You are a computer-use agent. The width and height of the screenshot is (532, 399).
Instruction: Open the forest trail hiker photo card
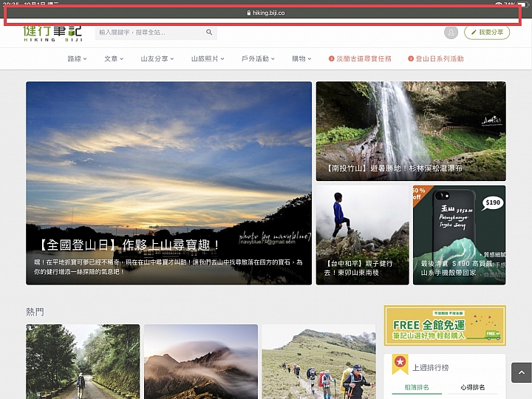click(x=83, y=361)
